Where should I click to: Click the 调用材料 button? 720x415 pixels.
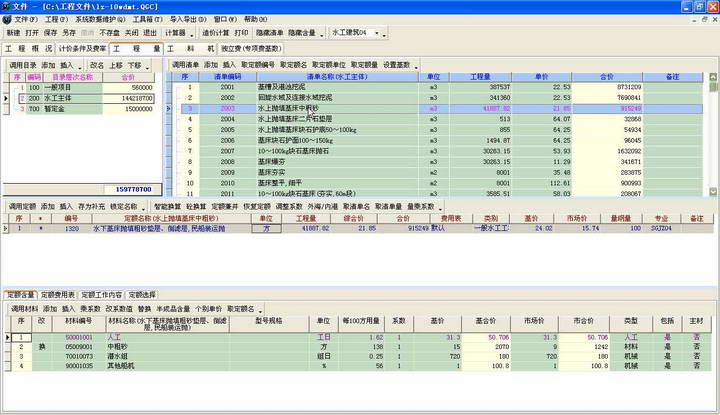[25, 309]
